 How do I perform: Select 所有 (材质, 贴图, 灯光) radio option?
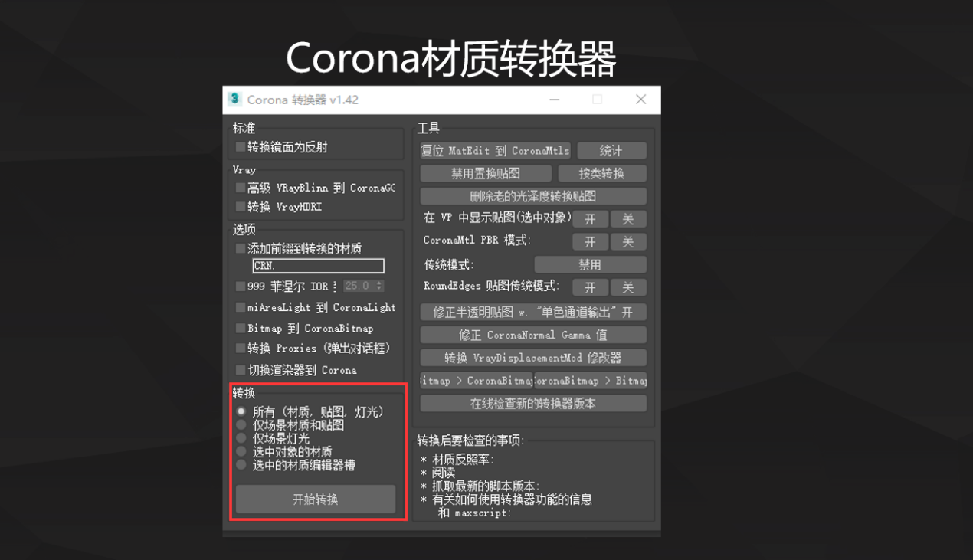click(241, 411)
